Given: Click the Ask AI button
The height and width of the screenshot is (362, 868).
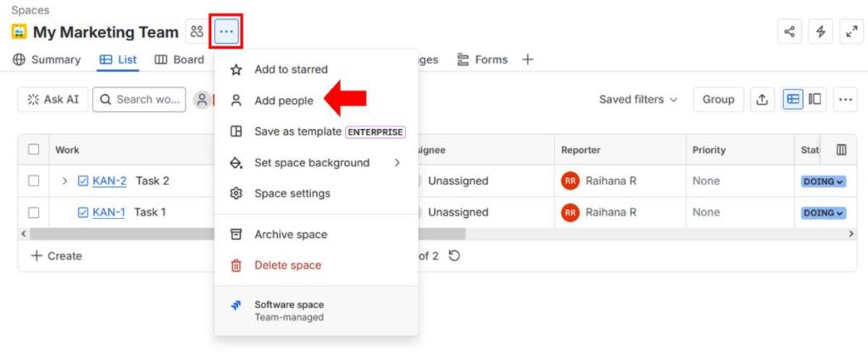Looking at the screenshot, I should (53, 99).
